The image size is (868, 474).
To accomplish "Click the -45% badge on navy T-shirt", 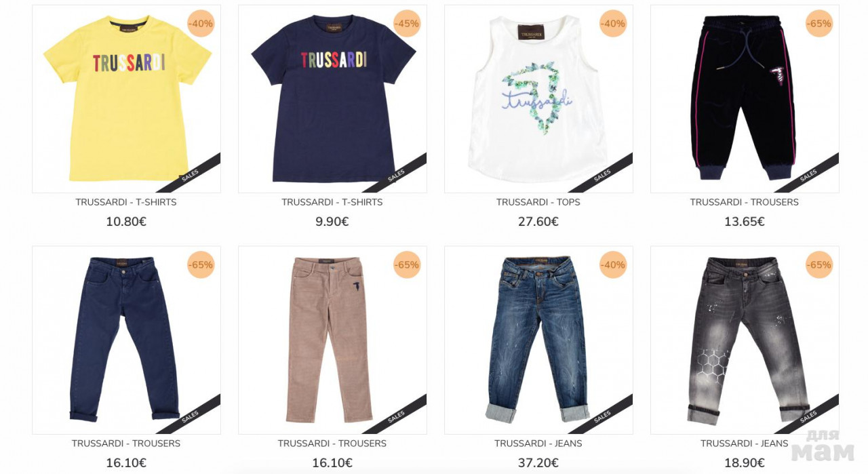I will coord(407,24).
